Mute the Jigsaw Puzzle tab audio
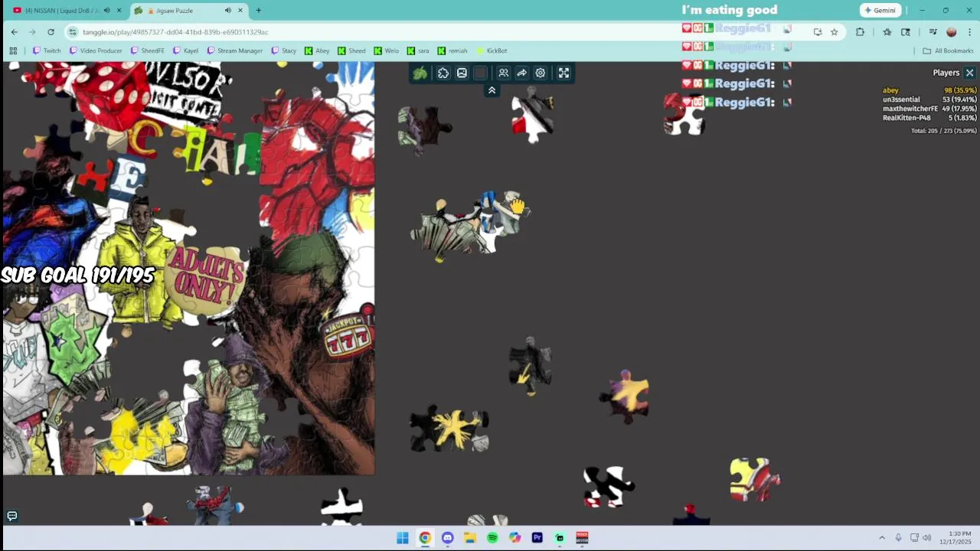The width and height of the screenshot is (980, 551). click(x=227, y=10)
